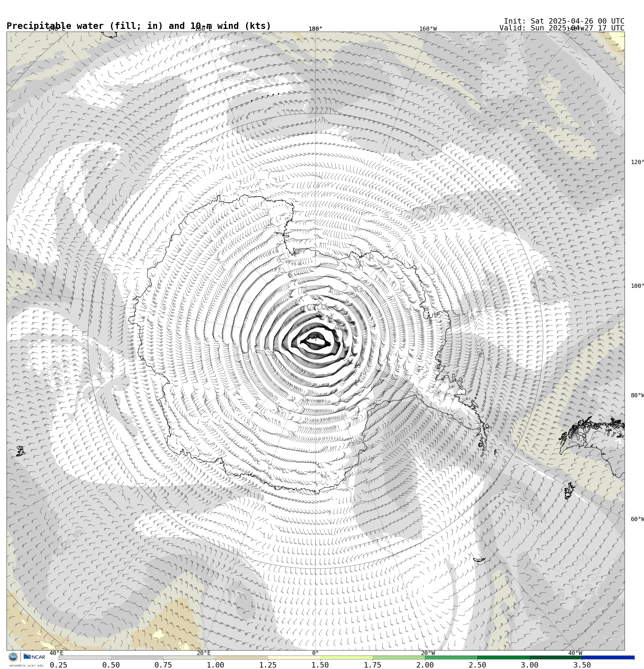Click the 0° longitude label at bottom

coord(315,653)
